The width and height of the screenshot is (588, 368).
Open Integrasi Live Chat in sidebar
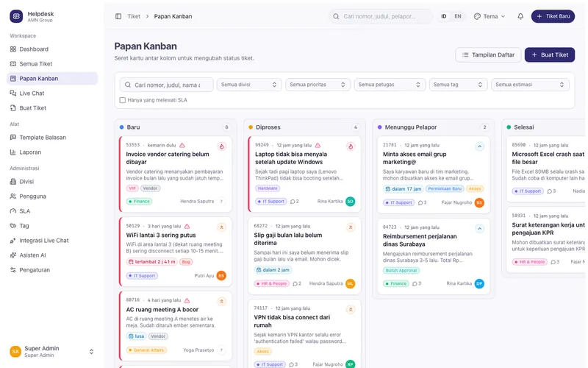click(52, 241)
